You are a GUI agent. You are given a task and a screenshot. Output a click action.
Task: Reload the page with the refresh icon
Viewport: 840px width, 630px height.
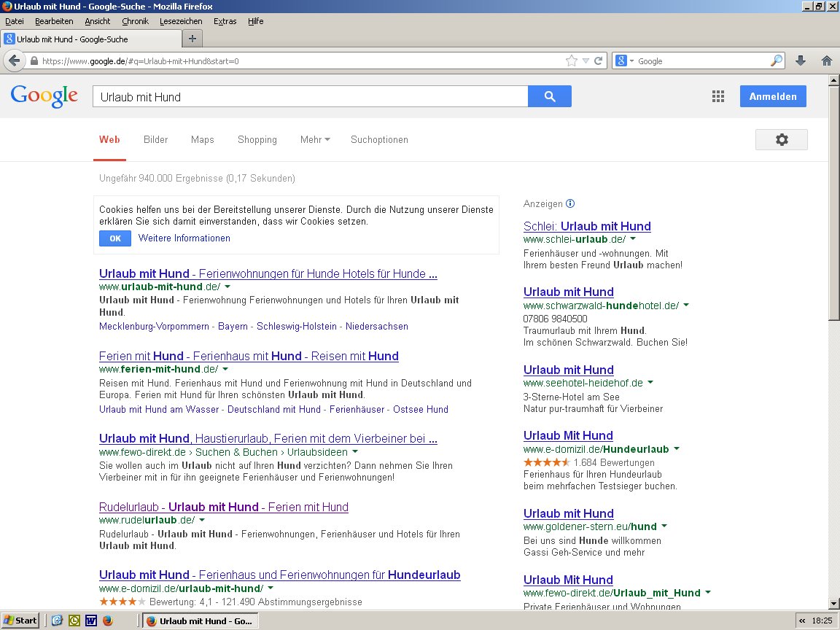[x=599, y=61]
